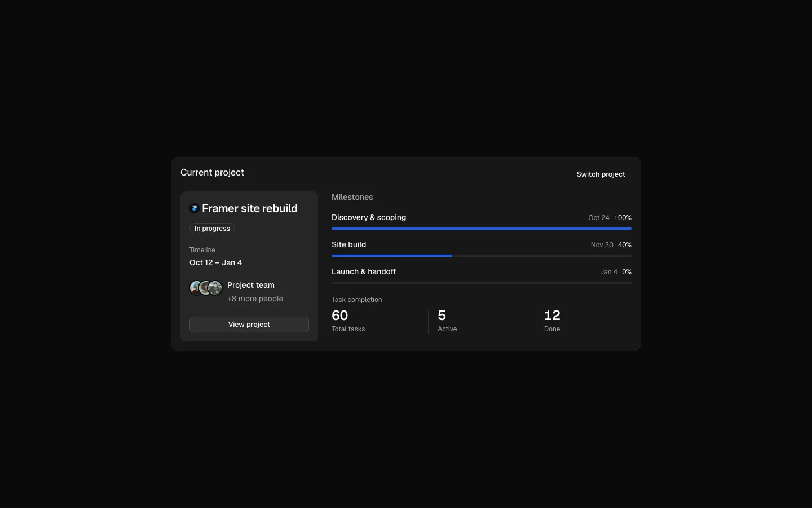This screenshot has height=508, width=812.
Task: Click the Milestones heading
Action: point(352,197)
